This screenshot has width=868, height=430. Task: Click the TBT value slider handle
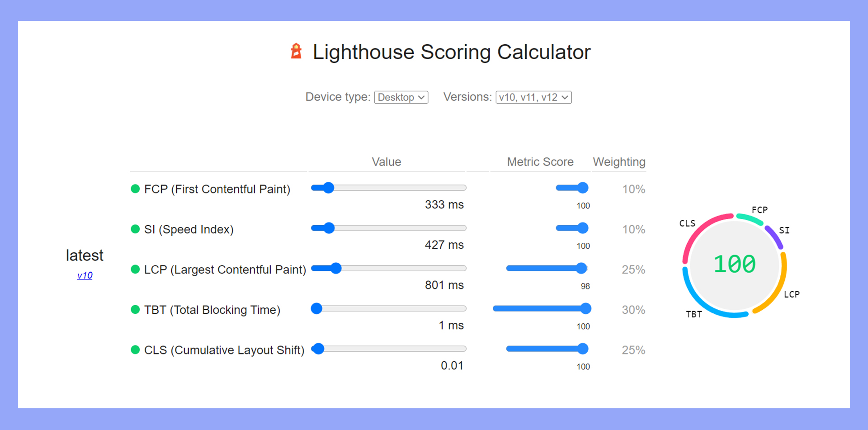316,308
